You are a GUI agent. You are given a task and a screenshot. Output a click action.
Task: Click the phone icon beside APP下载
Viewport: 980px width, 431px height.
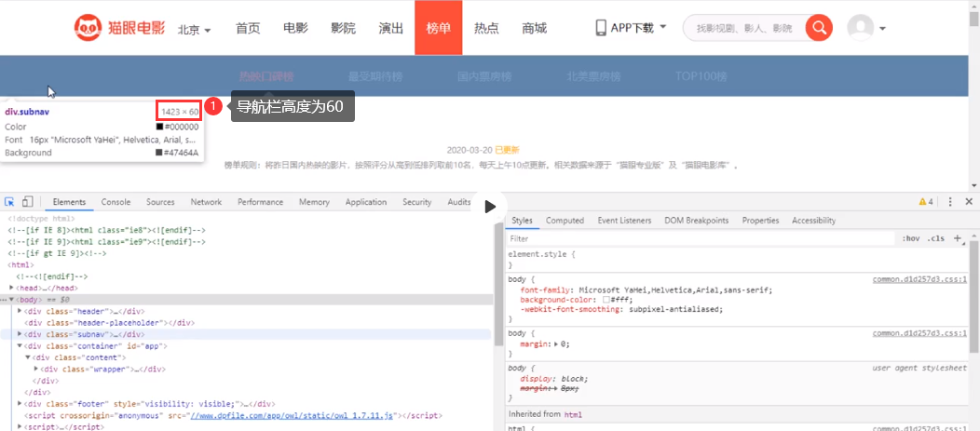(x=601, y=28)
